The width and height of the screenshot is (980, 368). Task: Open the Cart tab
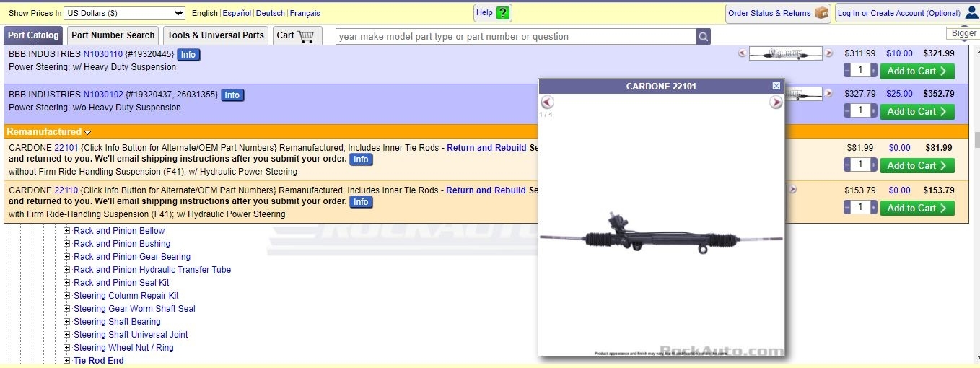click(297, 35)
